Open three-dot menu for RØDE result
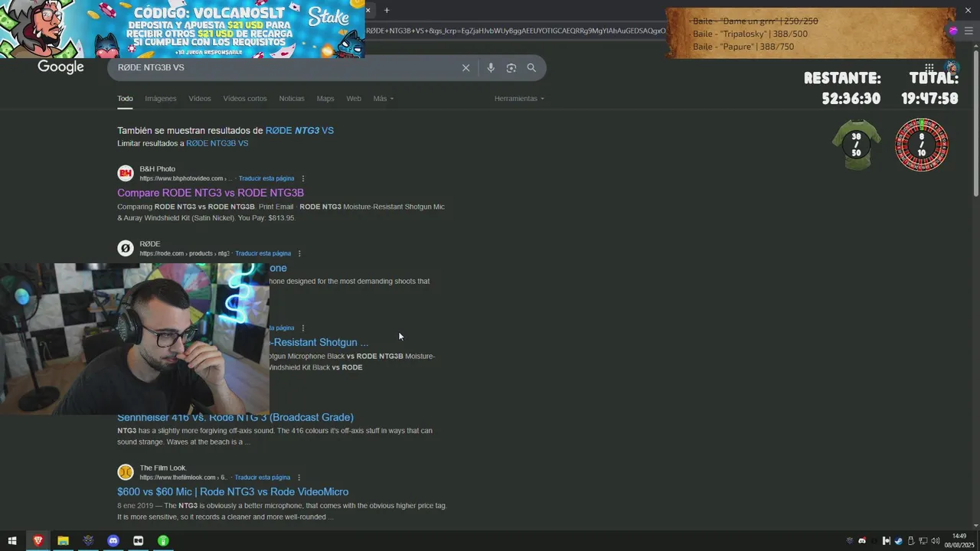Viewport: 980px width, 551px height. tap(299, 253)
